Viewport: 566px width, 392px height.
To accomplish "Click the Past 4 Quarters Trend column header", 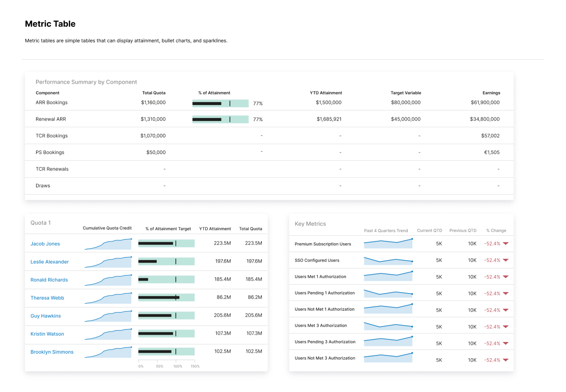I will click(386, 231).
